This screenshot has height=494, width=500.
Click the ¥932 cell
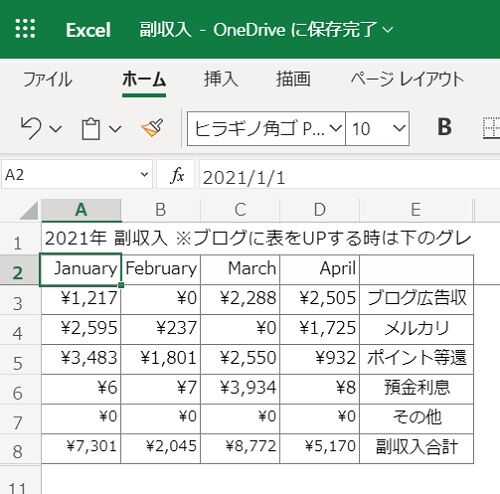point(320,359)
